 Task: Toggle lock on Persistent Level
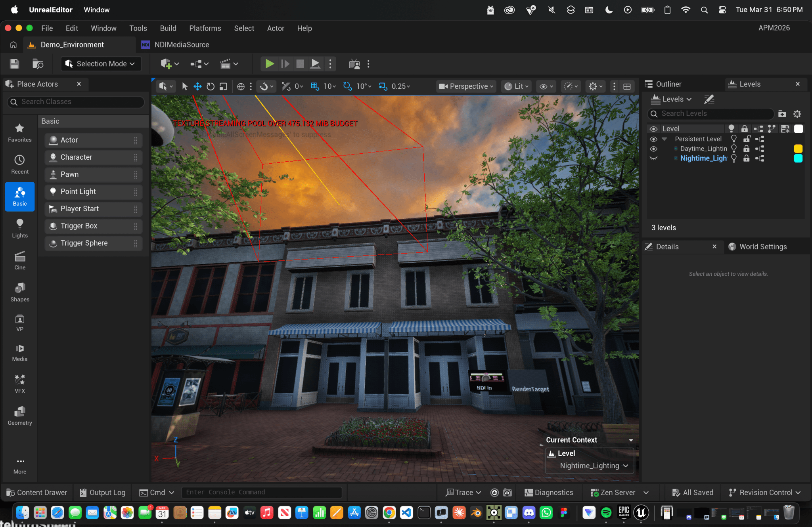(747, 139)
